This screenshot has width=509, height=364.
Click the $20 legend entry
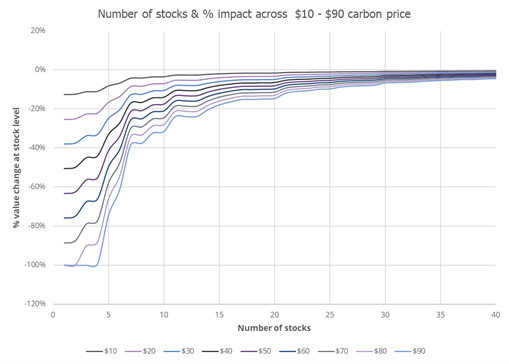(x=140, y=351)
